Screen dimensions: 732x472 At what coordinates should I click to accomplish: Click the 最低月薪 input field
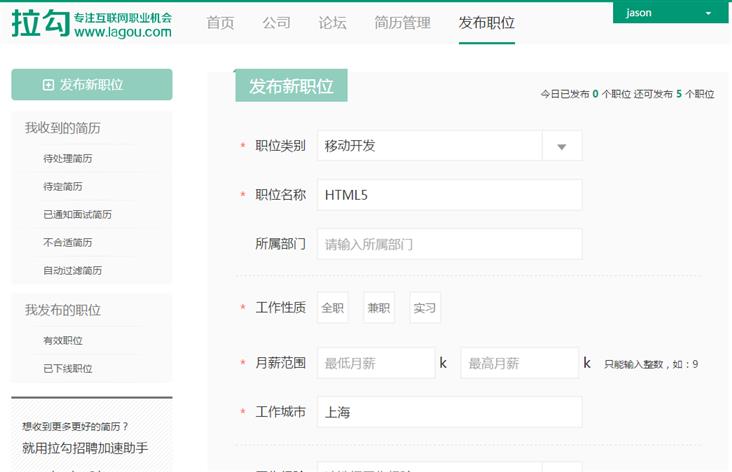pyautogui.click(x=376, y=363)
